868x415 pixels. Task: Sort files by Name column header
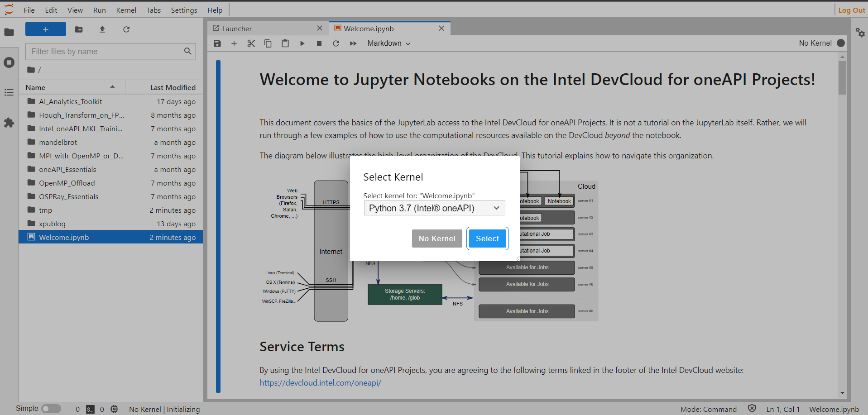[72, 87]
